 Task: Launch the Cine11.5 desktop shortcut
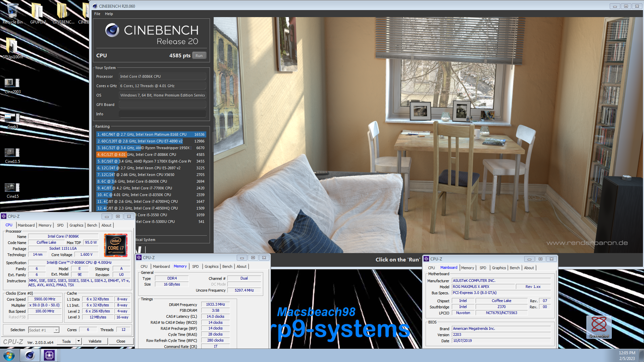[x=12, y=156]
